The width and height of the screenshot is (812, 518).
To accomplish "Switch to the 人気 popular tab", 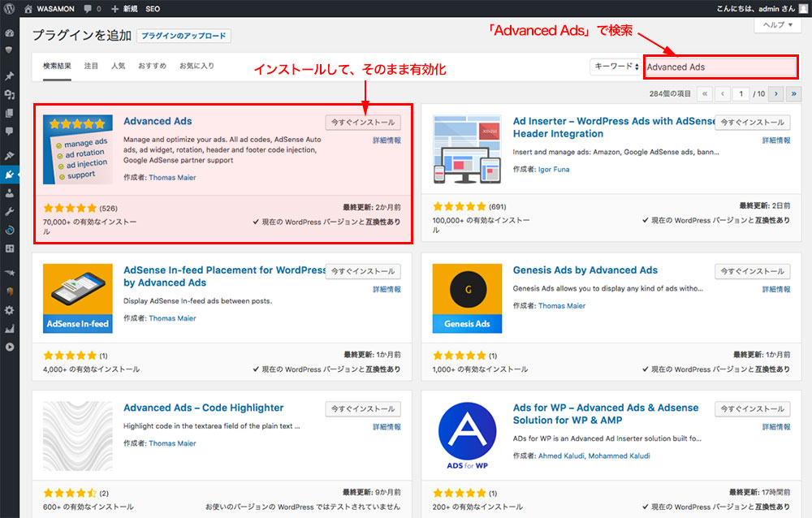I will (x=118, y=67).
